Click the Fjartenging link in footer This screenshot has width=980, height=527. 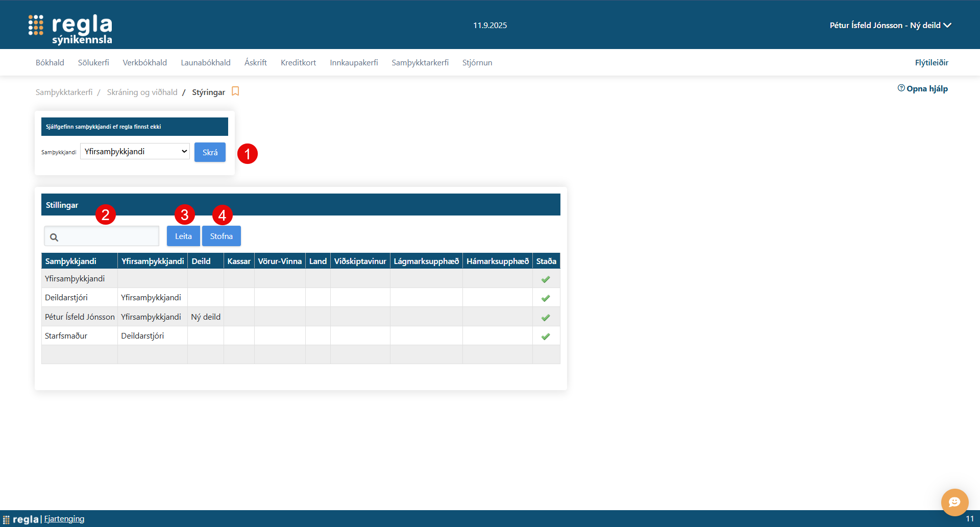point(64,519)
